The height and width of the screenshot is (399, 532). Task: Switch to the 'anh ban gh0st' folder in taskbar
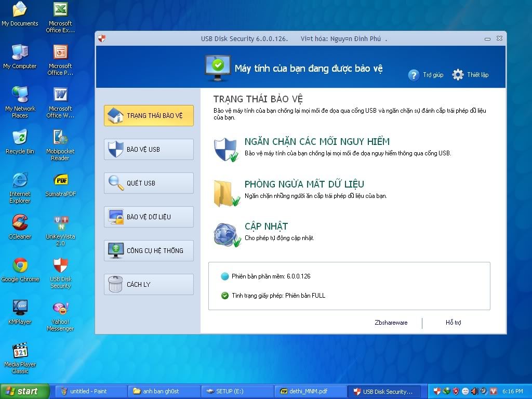click(164, 391)
